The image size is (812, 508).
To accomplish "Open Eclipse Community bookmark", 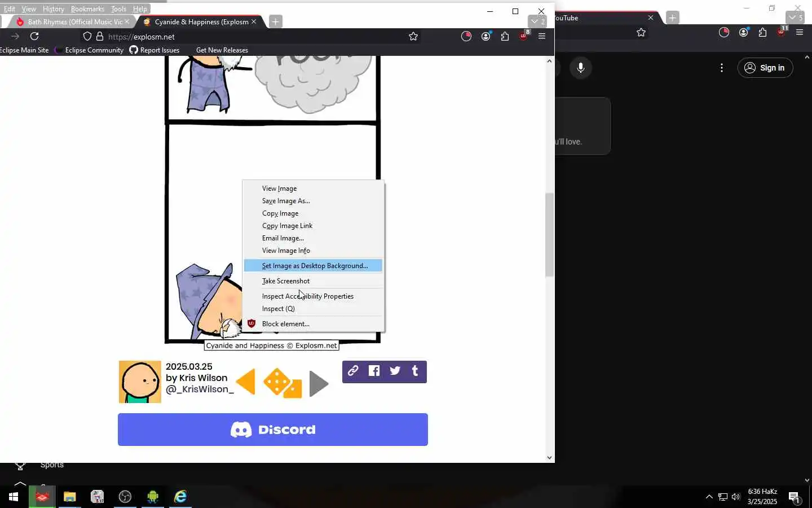I will [x=89, y=50].
